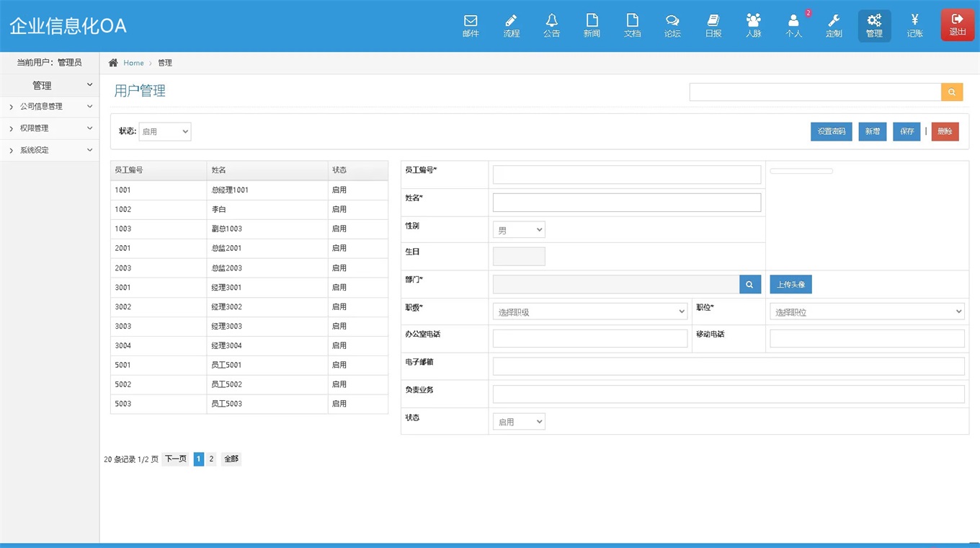Click the Home breadcrumb link
The width and height of the screenshot is (980, 548).
point(133,63)
